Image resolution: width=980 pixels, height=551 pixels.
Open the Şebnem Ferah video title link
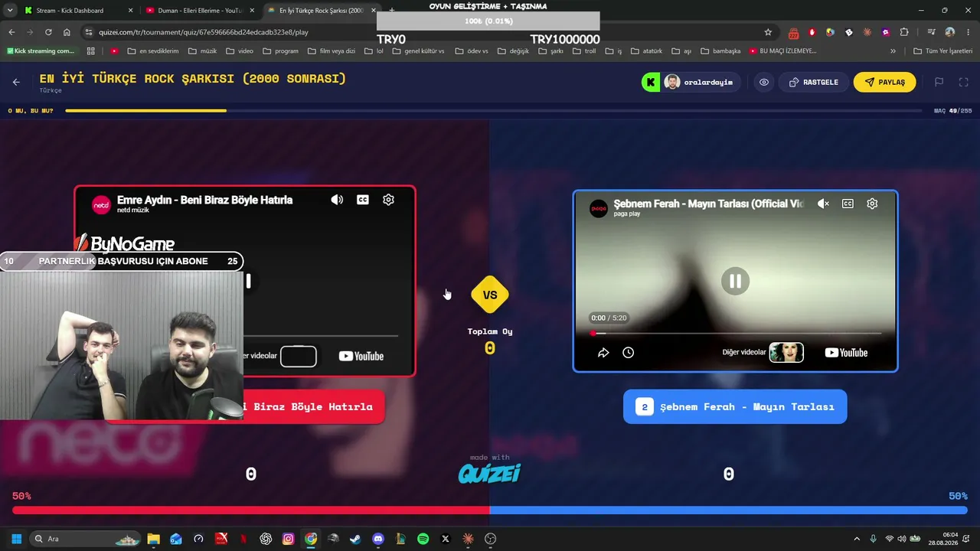coord(709,204)
